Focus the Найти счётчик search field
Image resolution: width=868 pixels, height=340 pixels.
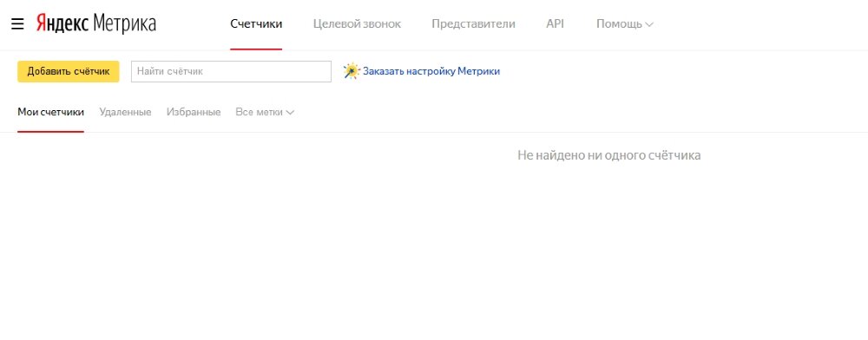click(x=231, y=71)
